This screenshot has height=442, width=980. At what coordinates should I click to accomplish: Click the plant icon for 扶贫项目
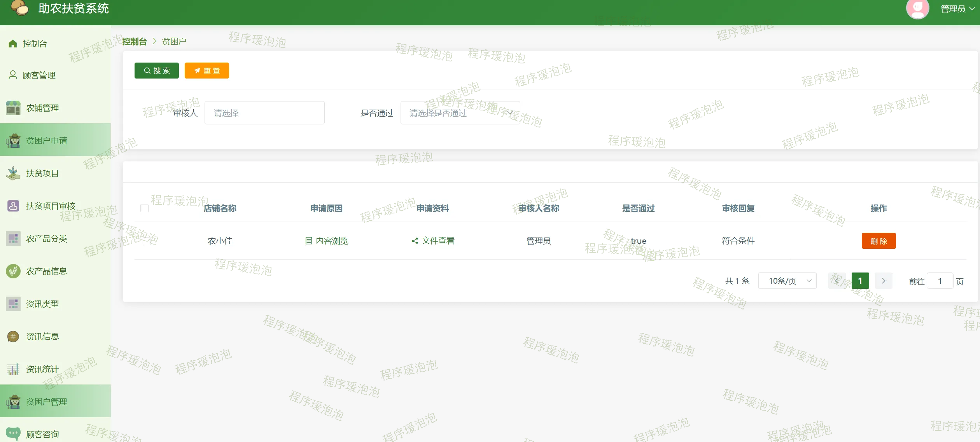coord(13,173)
